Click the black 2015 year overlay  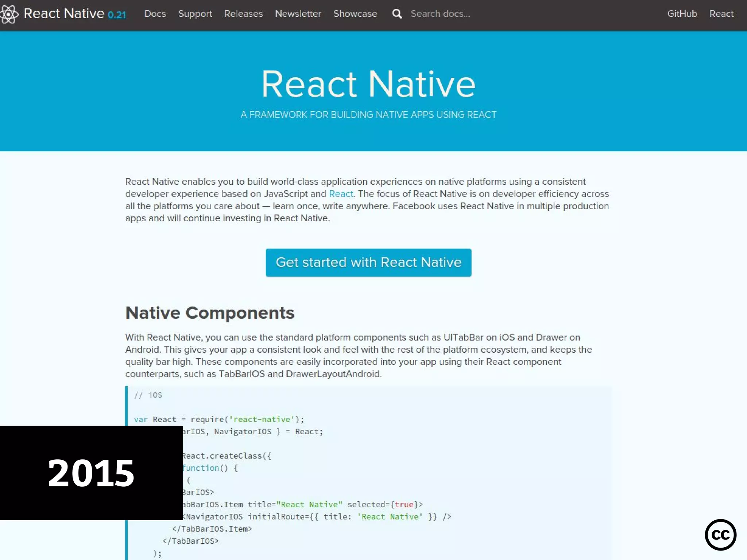[x=91, y=472]
